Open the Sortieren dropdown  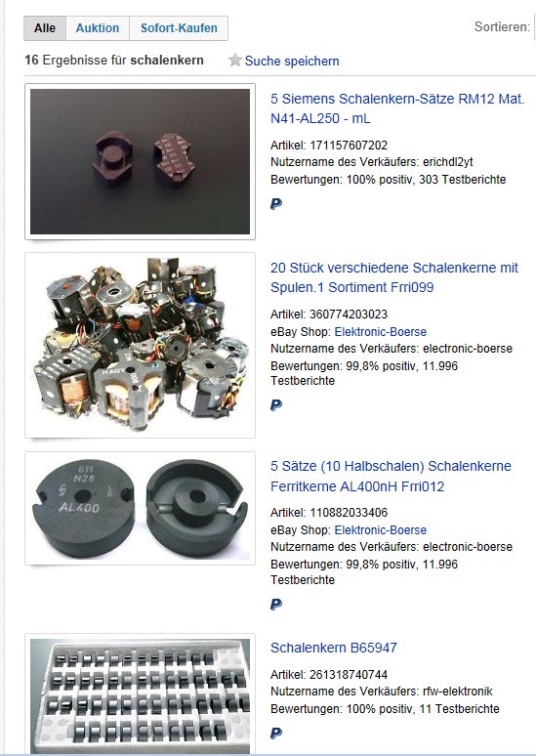534,27
